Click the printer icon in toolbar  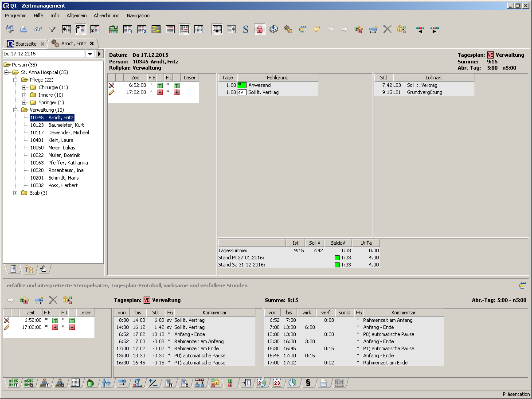coord(24,30)
